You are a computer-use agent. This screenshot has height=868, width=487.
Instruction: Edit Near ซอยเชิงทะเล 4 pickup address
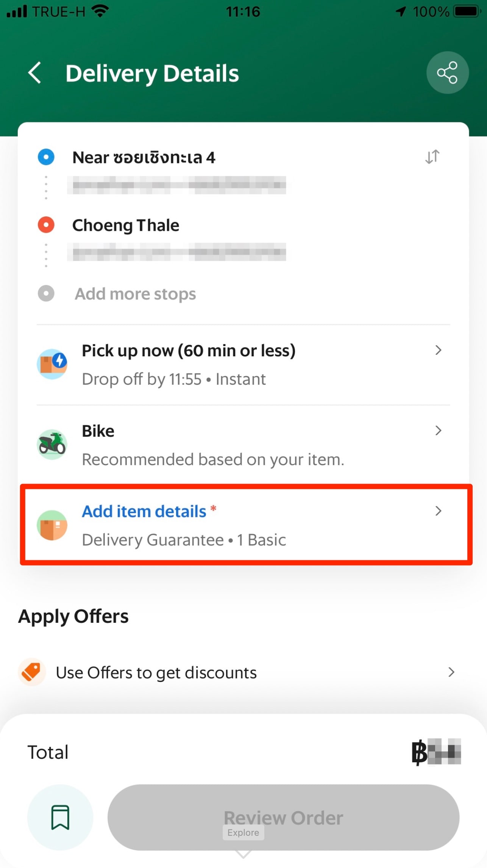coord(144,158)
